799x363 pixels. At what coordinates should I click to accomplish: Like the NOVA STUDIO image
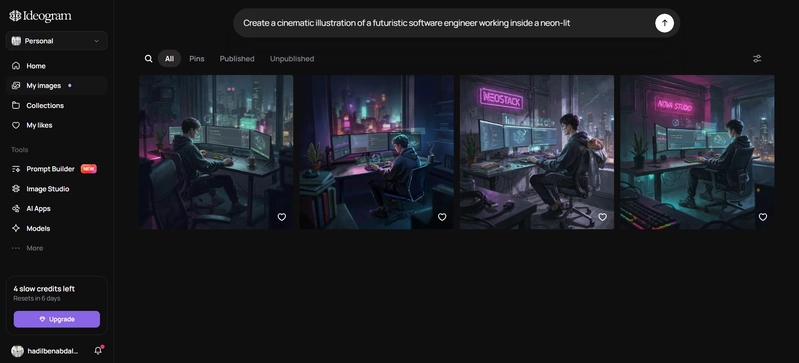point(763,217)
